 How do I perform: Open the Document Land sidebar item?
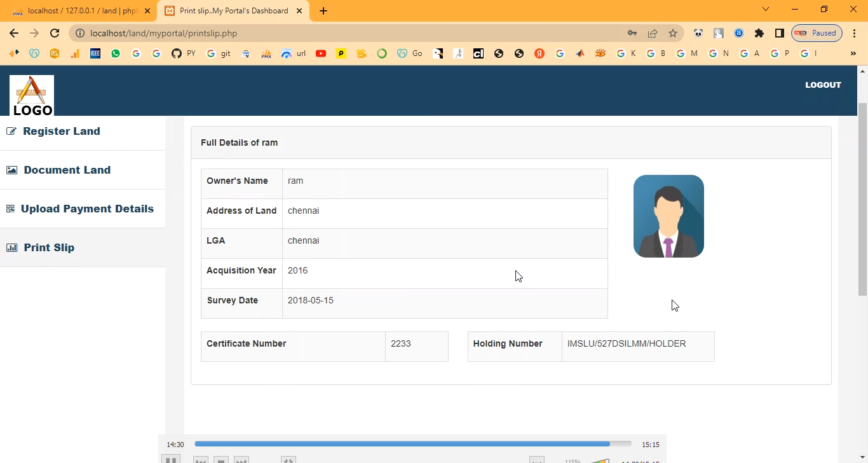(67, 170)
